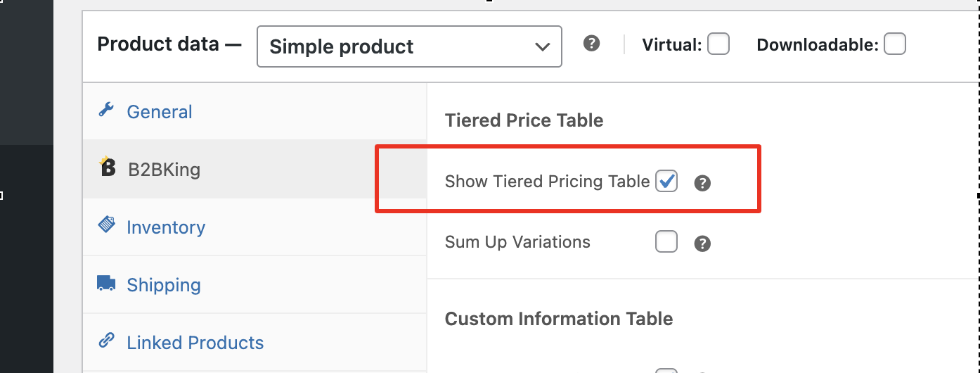The width and height of the screenshot is (980, 373).
Task: Tick the Downloadable checkbox
Action: coord(894,44)
